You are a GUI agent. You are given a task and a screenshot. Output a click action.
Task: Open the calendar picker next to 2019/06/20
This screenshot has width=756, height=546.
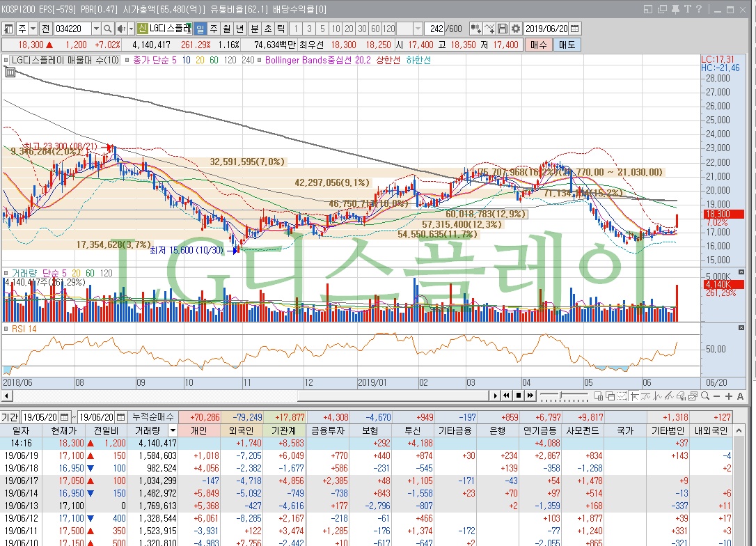pos(575,29)
